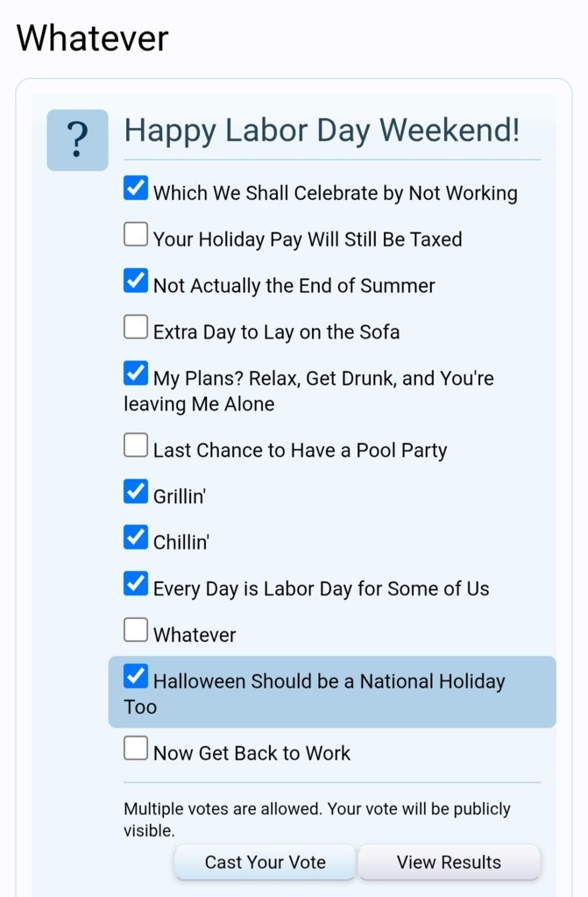The width and height of the screenshot is (588, 897).
Task: Select the Chillin' label text
Action: click(x=181, y=542)
